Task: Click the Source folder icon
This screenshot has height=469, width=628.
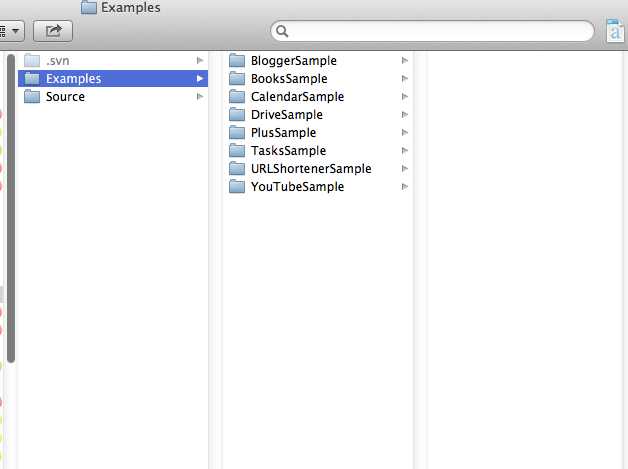Action: tap(32, 97)
